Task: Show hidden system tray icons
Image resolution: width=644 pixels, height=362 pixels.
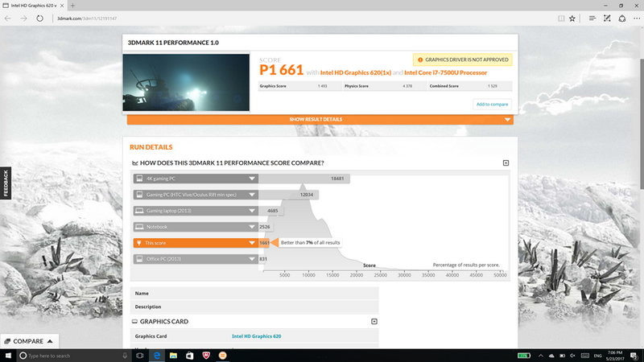Action: pyautogui.click(x=540, y=356)
